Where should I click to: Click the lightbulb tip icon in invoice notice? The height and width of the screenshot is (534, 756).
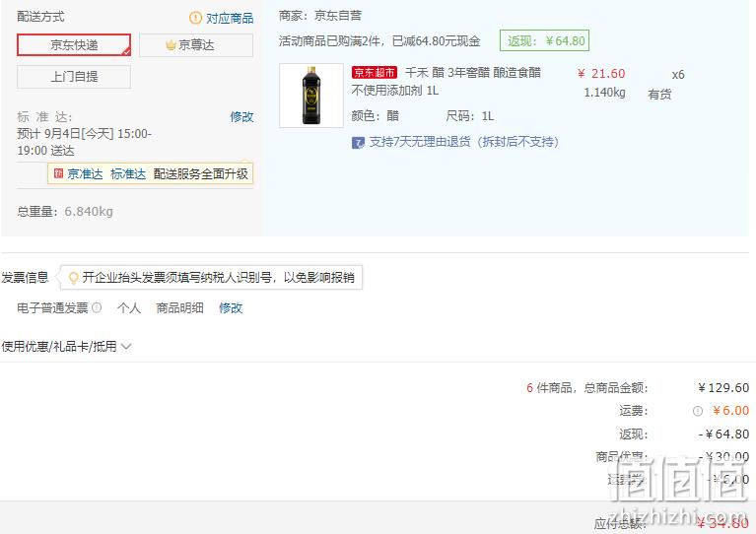73,278
